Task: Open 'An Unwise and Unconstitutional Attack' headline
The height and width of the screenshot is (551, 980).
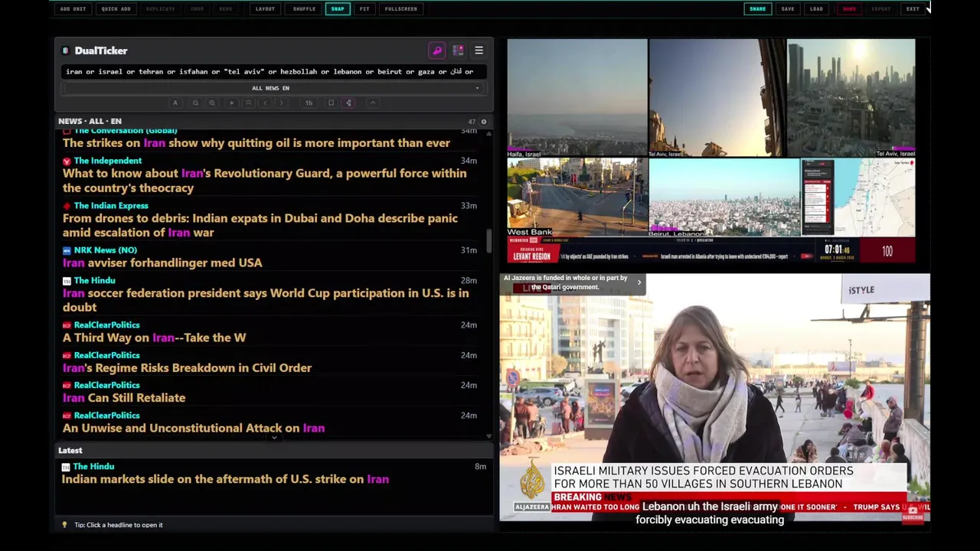Action: 194,429
